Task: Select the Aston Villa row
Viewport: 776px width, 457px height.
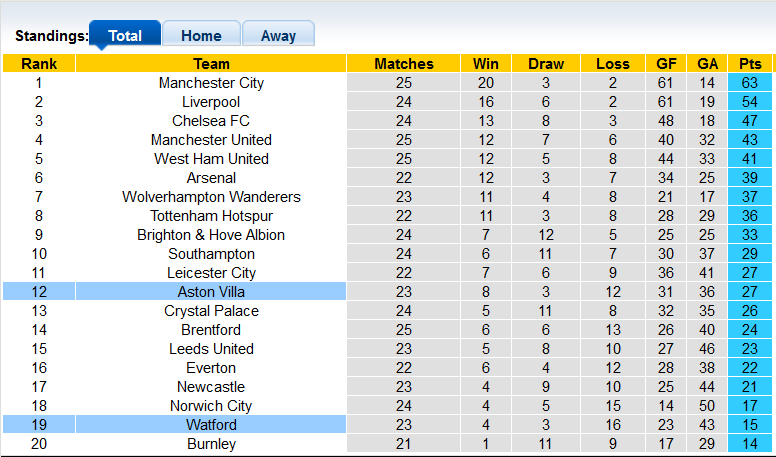Action: pyautogui.click(x=211, y=292)
